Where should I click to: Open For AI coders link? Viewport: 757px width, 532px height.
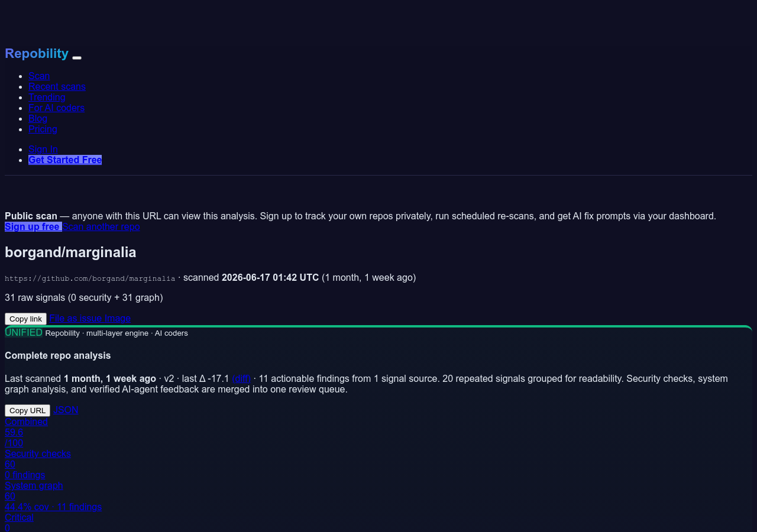56,108
